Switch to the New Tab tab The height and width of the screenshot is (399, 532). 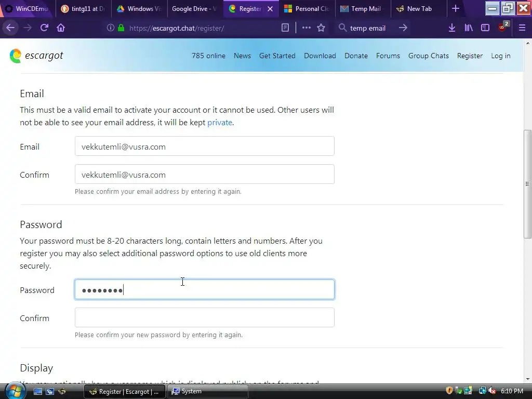pyautogui.click(x=419, y=9)
